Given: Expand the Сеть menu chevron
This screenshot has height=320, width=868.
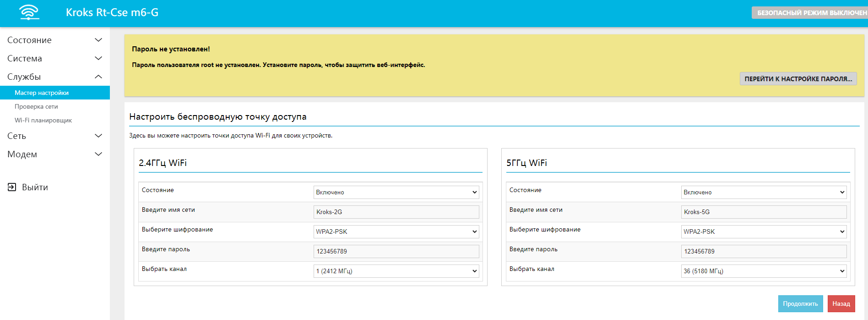Looking at the screenshot, I should click(98, 136).
